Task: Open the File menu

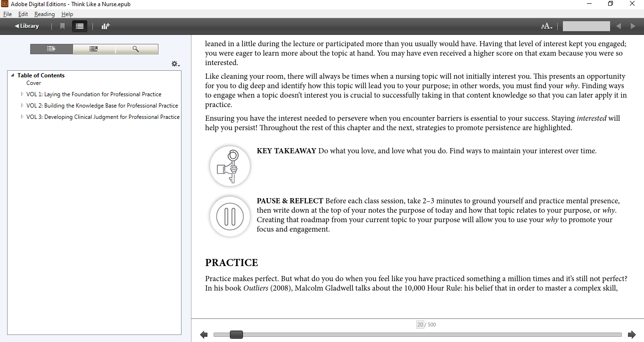Action: 8,14
